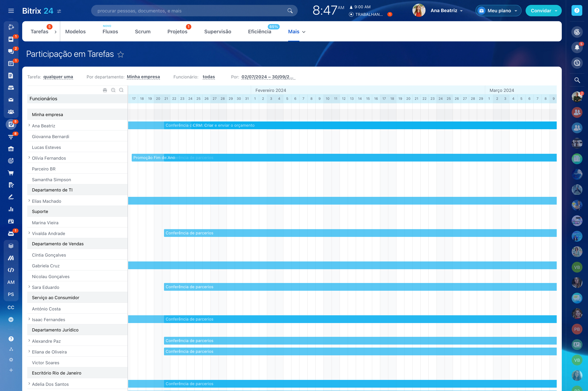Open the Eficiência tab
Viewport: 588px width, 391px height.
[x=260, y=32]
